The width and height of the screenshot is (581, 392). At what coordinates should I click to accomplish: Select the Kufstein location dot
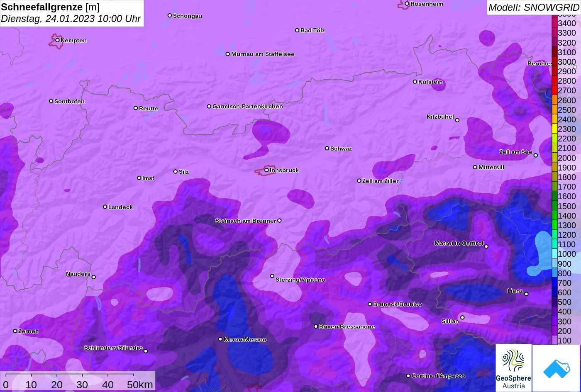[415, 82]
